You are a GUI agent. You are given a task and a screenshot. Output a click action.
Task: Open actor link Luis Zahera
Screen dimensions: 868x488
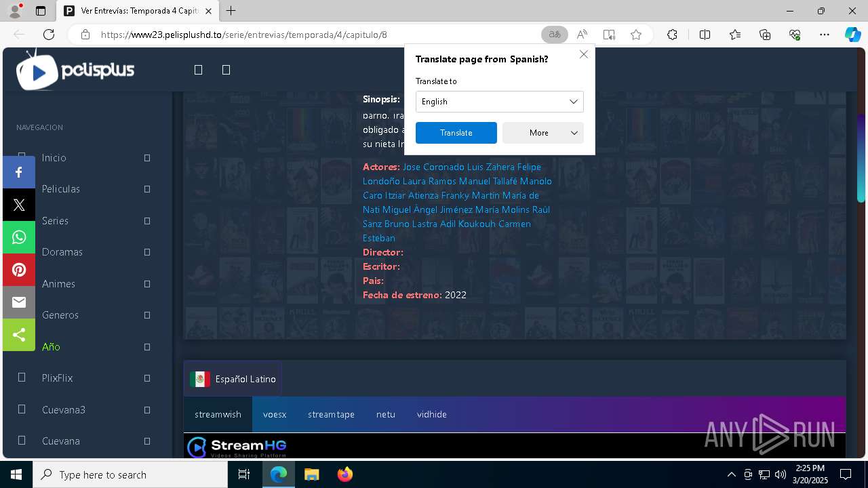[x=491, y=167]
